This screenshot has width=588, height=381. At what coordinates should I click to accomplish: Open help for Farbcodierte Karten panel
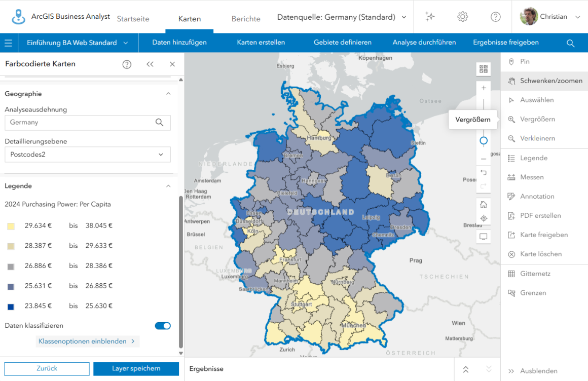tap(127, 64)
